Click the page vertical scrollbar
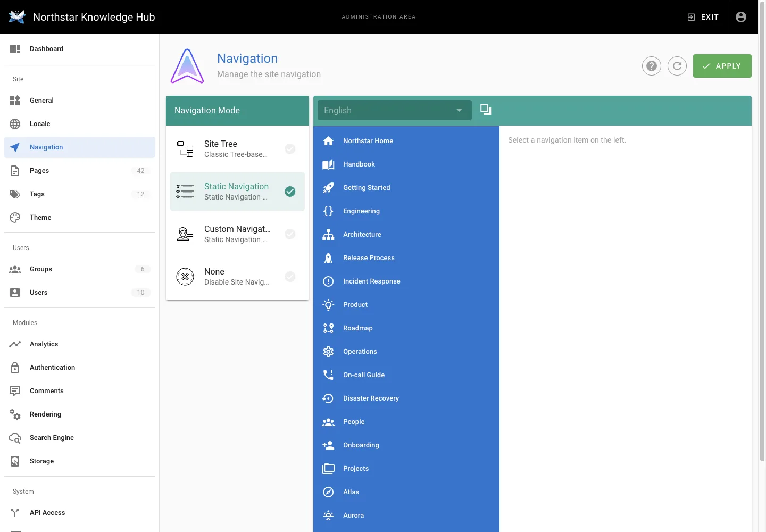766x532 pixels. click(762, 232)
